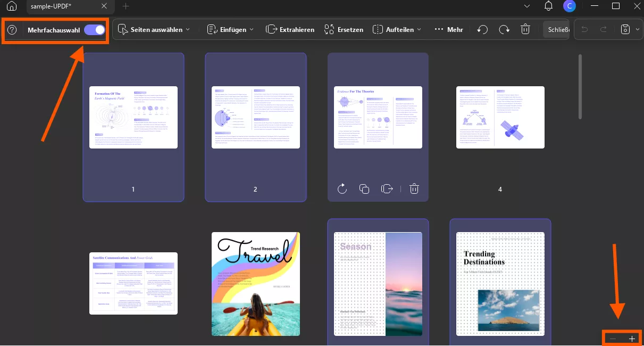644x346 pixels.
Task: Open the Seiten auswählen dropdown
Action: pos(154,30)
